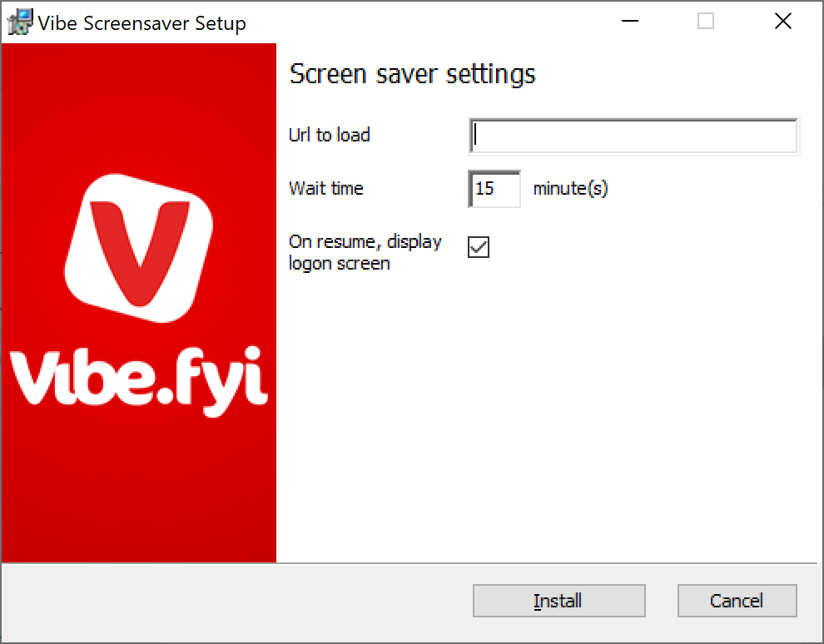Image resolution: width=824 pixels, height=644 pixels.
Task: Click the Url to load label
Action: pos(330,135)
